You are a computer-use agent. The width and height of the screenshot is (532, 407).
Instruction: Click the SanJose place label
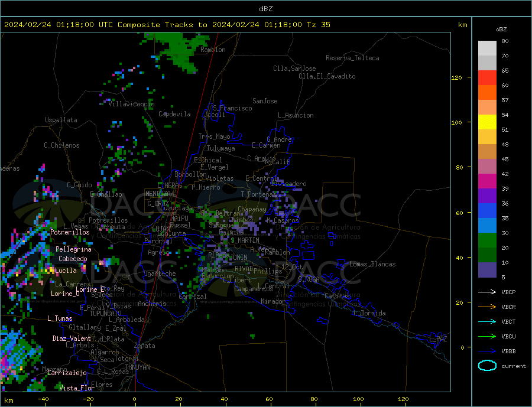(x=265, y=101)
